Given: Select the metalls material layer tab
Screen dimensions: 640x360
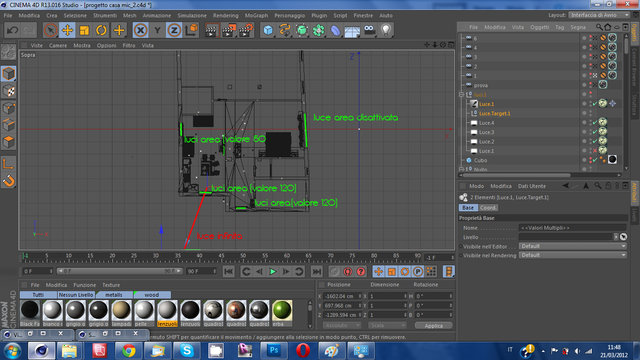Looking at the screenshot, I should [x=114, y=295].
